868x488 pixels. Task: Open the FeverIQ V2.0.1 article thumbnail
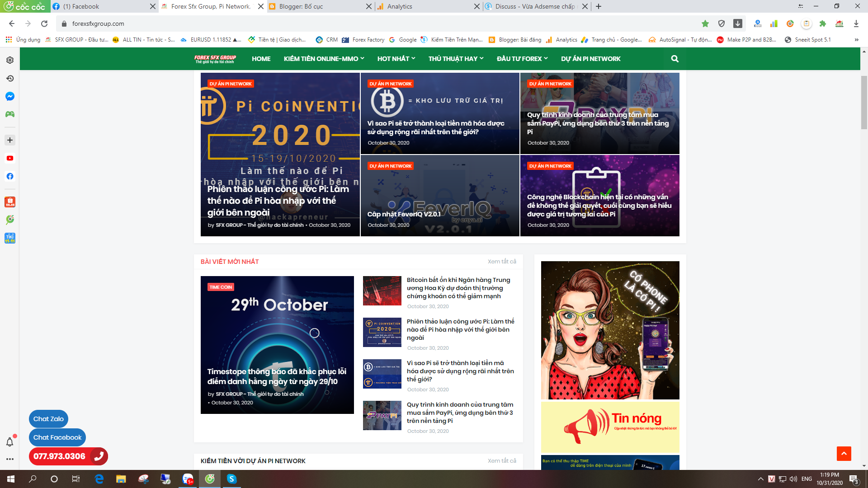tap(439, 196)
